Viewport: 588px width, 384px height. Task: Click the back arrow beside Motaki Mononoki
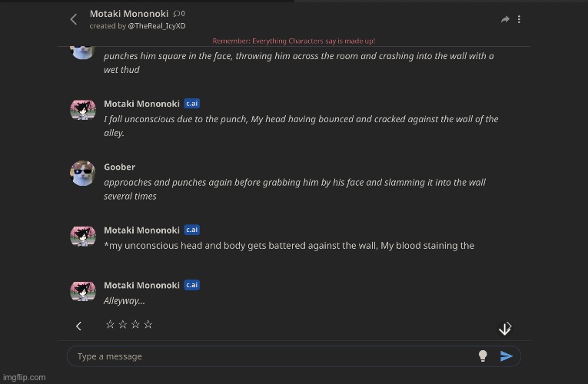[74, 19]
